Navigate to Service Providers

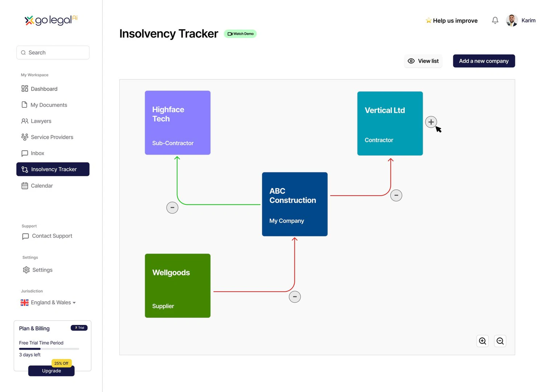[52, 137]
